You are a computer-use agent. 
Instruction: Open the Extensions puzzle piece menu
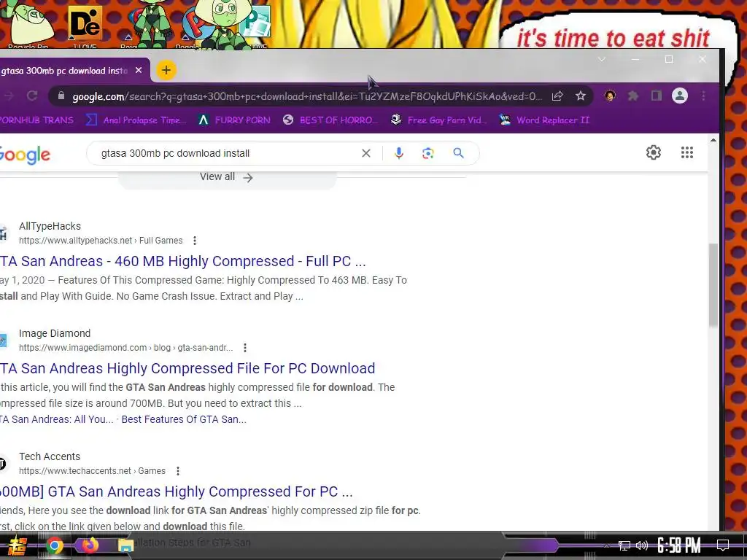(633, 96)
